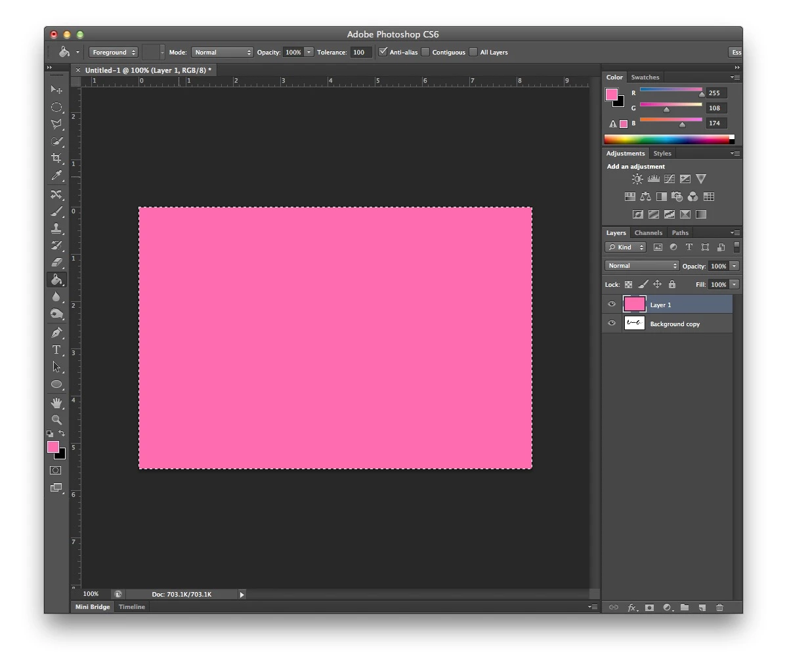
Task: Toggle Quick Mask mode
Action: 56,471
